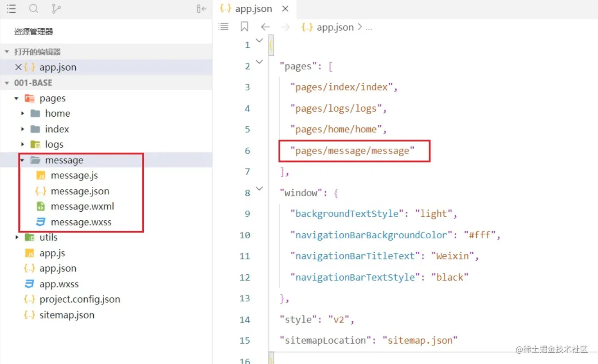Image resolution: width=598 pixels, height=364 pixels.
Task: Click the outline list icon in editor toolbar
Action: coord(224,27)
